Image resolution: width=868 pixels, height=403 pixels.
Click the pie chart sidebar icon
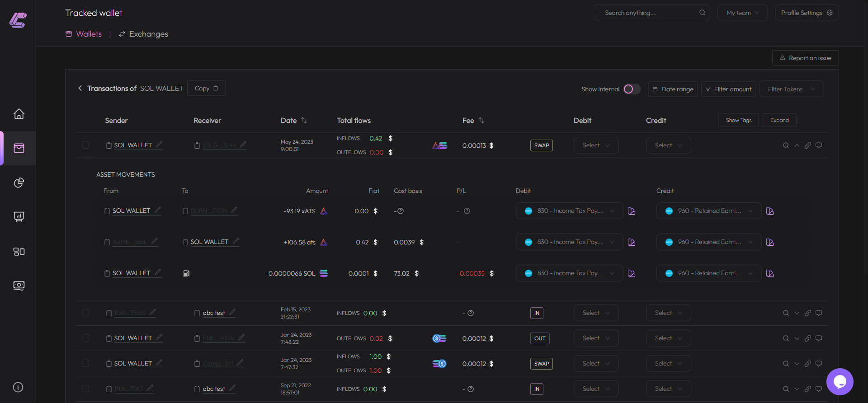19,183
